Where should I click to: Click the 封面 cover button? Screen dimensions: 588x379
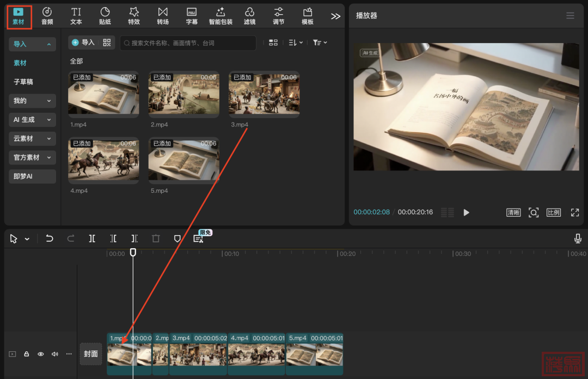click(91, 354)
